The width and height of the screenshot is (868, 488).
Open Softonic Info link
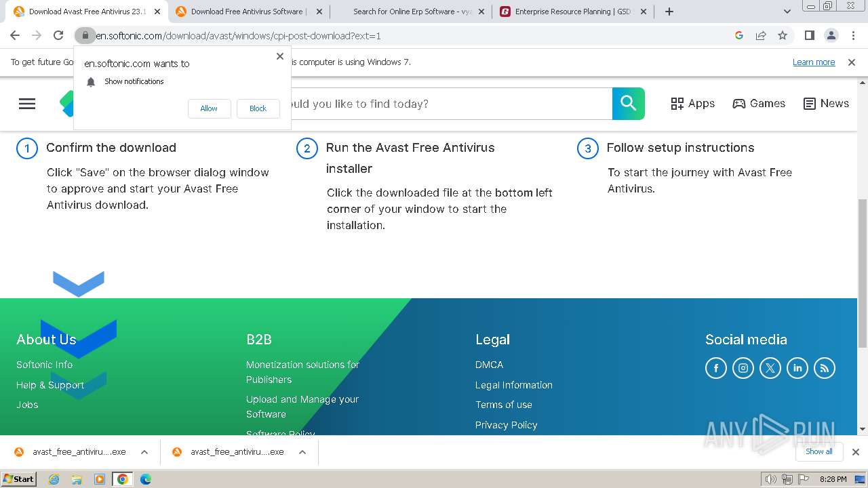pos(44,365)
